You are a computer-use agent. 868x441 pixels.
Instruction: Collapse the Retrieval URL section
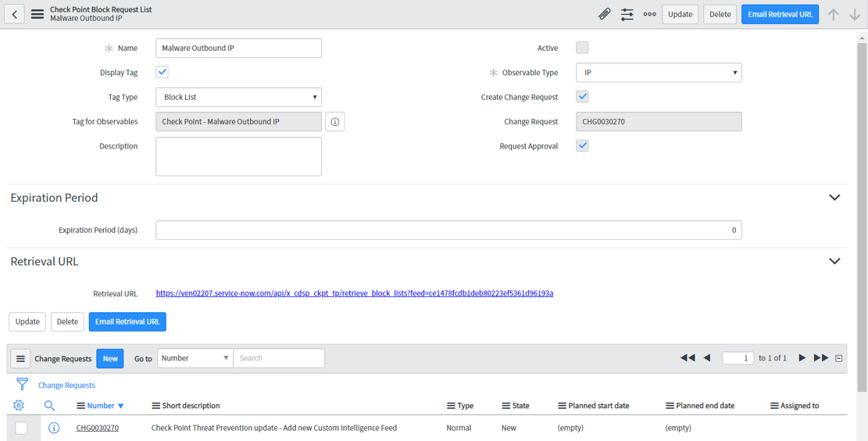[834, 261]
